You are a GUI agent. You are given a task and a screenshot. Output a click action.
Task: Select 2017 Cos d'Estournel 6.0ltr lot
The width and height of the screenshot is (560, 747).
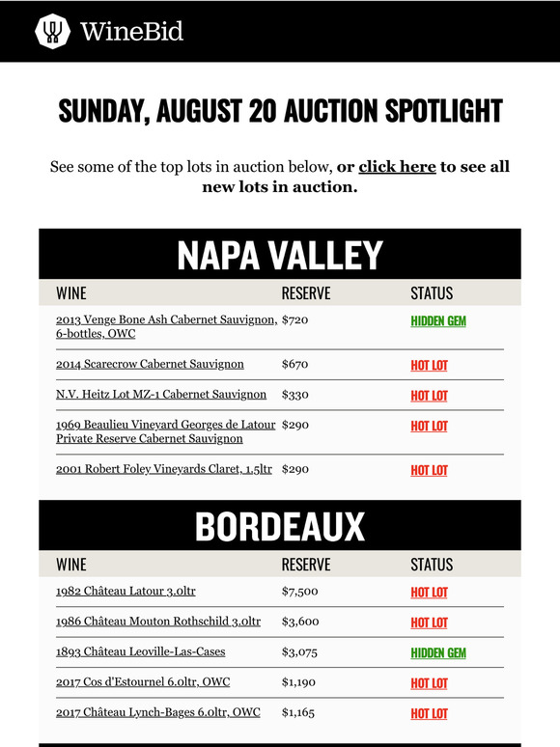[x=143, y=682]
